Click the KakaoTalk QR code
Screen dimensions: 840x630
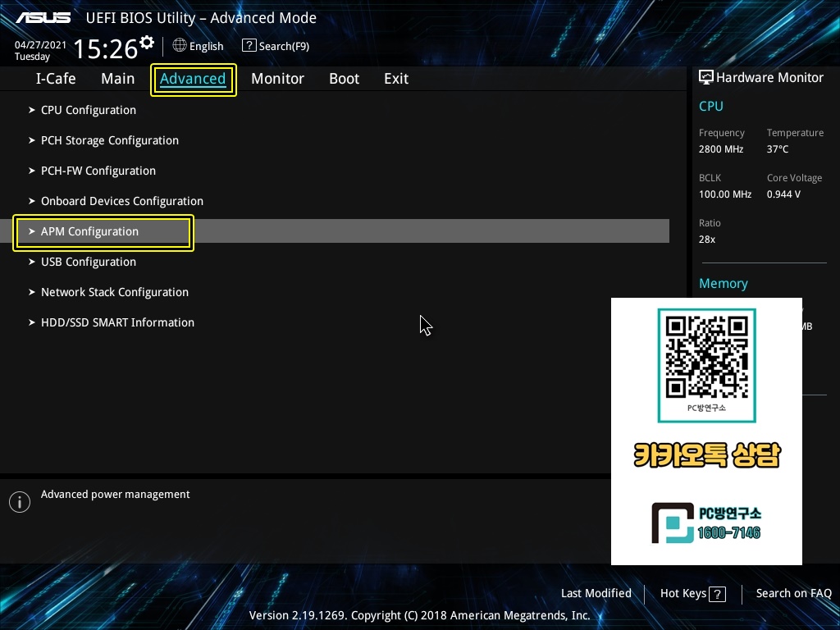(x=706, y=358)
